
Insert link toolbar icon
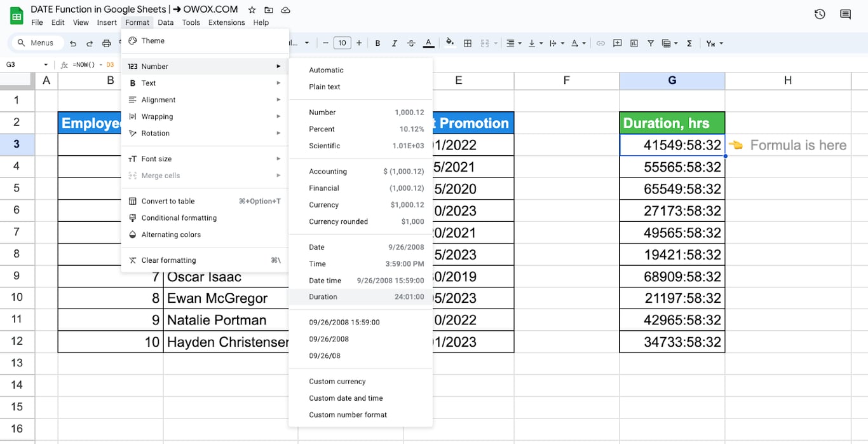point(600,43)
